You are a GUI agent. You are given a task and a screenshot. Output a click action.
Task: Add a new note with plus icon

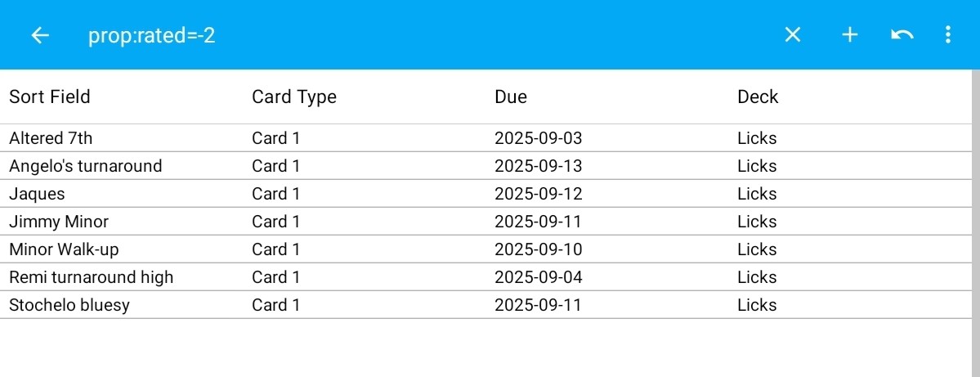pos(850,34)
